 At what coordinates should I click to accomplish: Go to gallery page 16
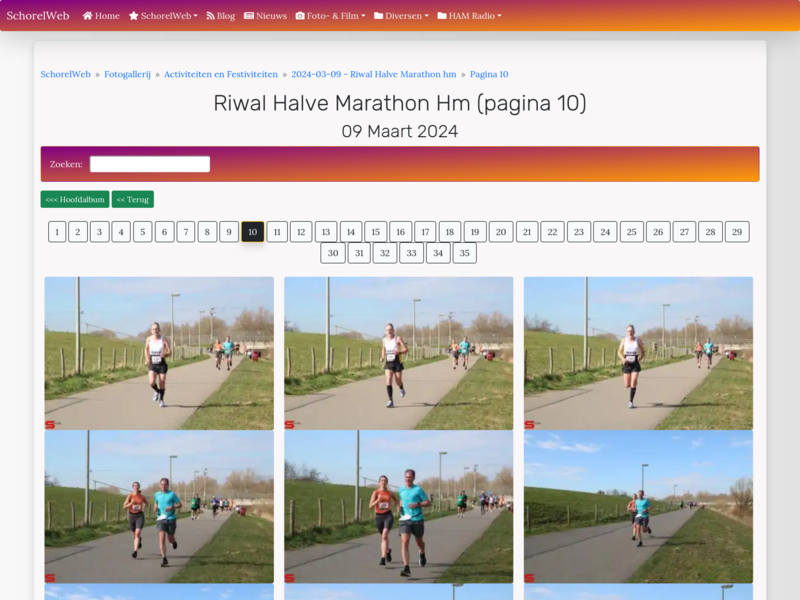[x=401, y=232]
